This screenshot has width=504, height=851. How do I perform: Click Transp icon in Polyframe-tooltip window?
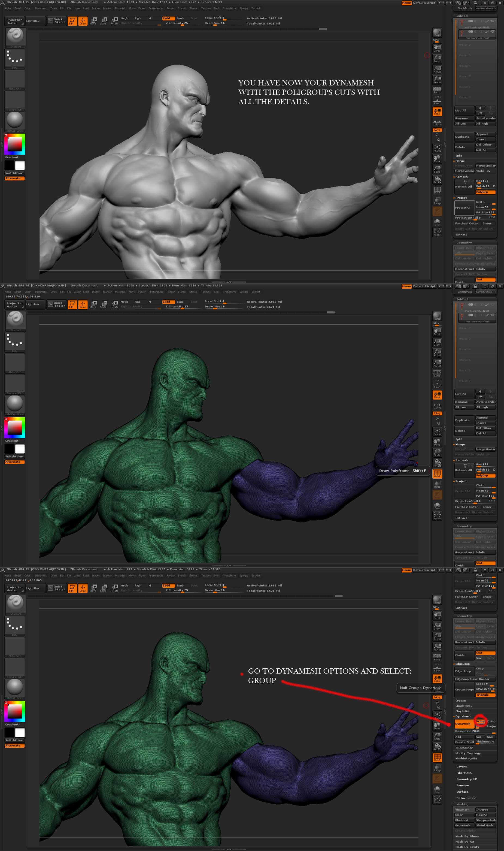[x=437, y=484]
